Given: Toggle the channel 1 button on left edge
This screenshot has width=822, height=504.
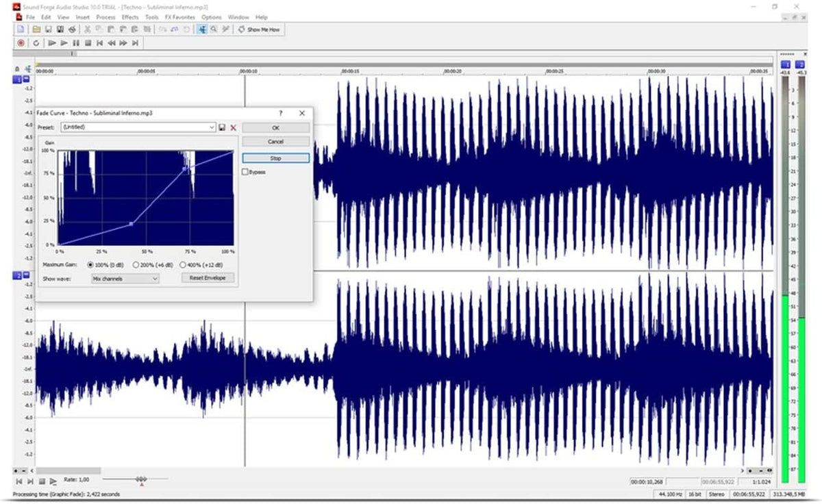Looking at the screenshot, I should tap(16, 80).
